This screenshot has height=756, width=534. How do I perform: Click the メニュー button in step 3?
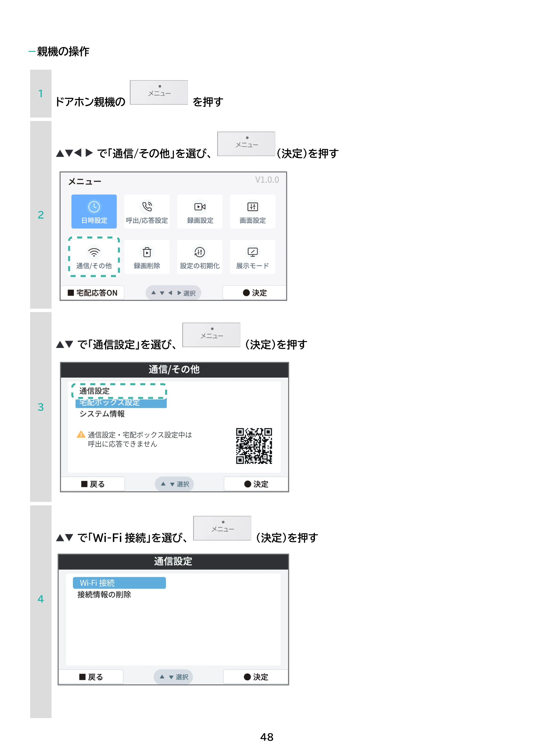211,335
